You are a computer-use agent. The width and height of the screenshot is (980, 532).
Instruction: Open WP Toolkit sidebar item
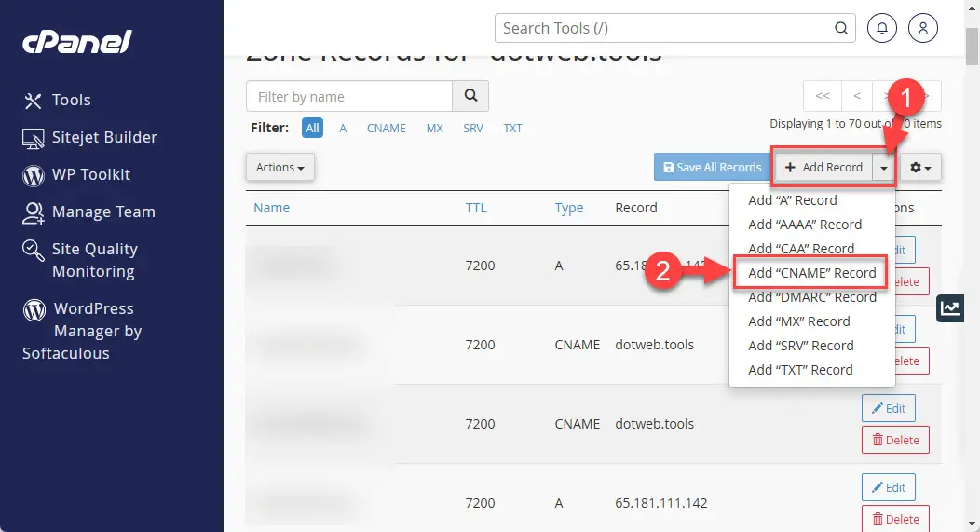point(91,174)
